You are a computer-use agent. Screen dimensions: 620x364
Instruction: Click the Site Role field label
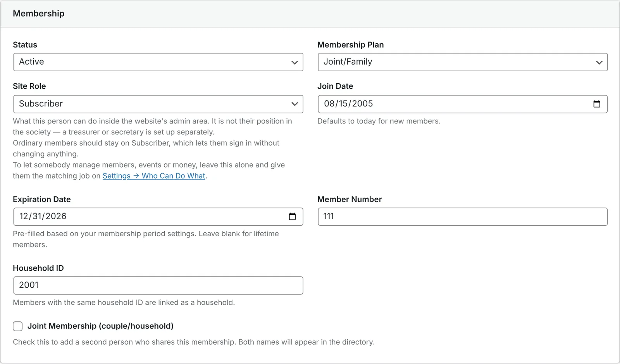coord(29,86)
